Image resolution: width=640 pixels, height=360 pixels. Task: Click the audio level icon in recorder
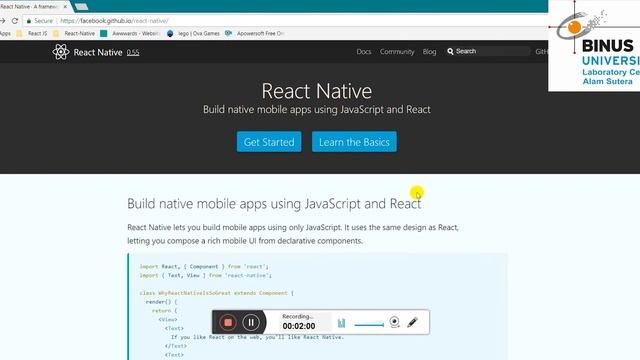pyautogui.click(x=341, y=323)
